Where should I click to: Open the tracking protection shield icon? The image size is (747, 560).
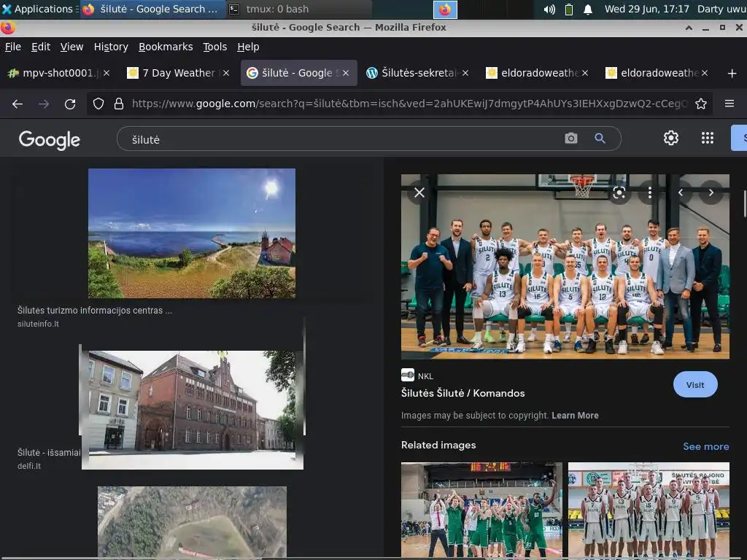point(98,104)
